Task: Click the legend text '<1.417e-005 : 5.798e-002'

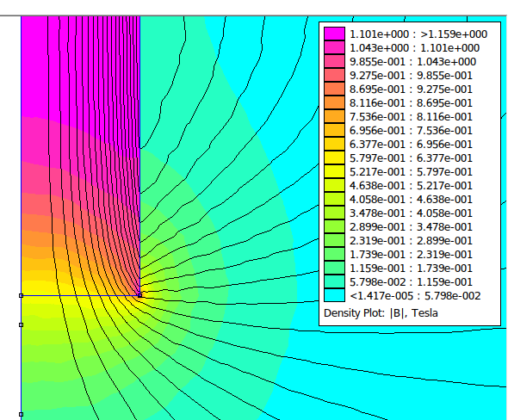Action: [x=415, y=296]
